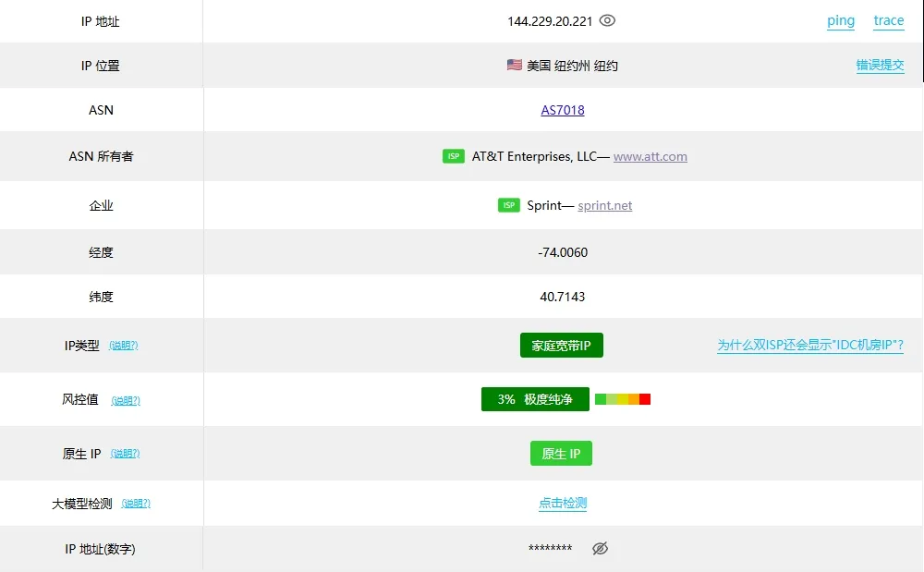Hide the IP address using the eye icon
Screen dimensions: 924x572
click(607, 20)
